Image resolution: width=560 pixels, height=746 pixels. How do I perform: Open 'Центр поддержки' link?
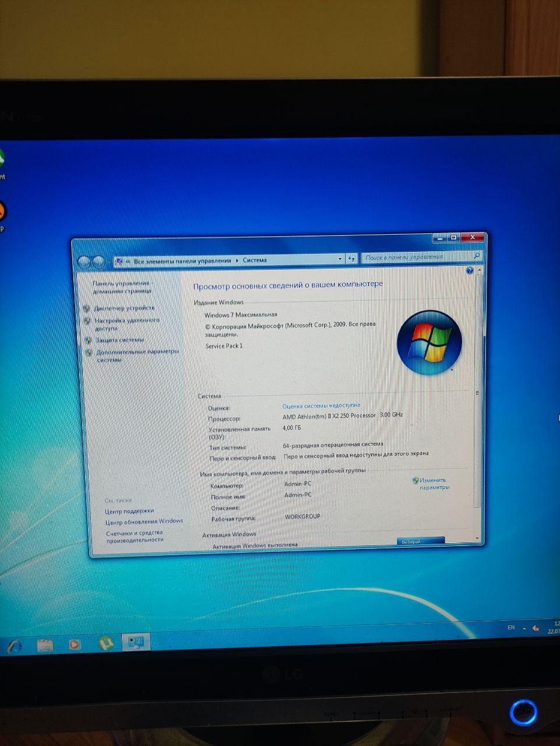129,511
